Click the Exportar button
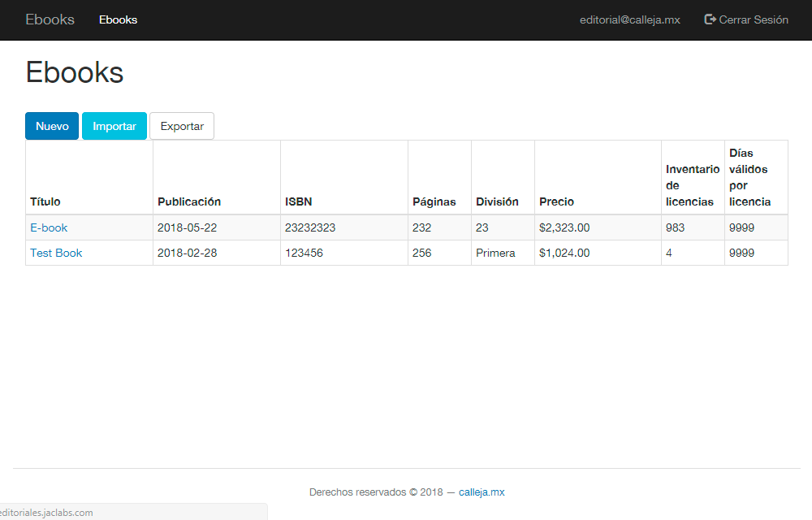The height and width of the screenshot is (520, 812). [182, 126]
